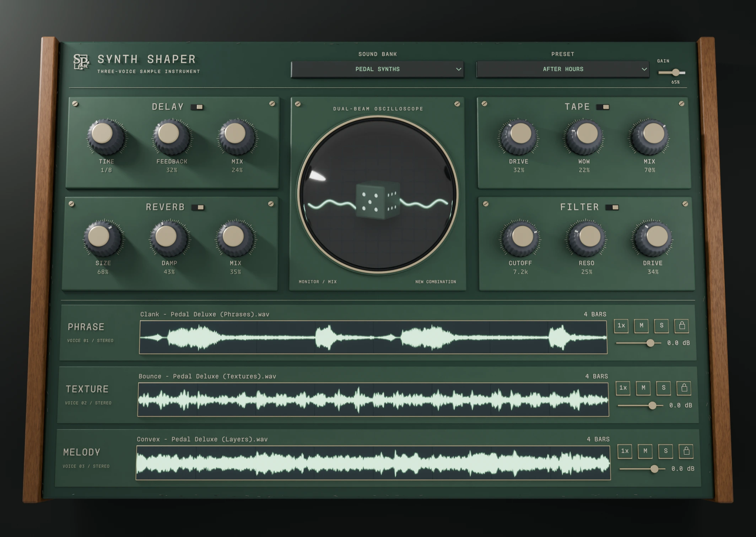
Task: Toggle the Delay effect switch
Action: (x=197, y=107)
